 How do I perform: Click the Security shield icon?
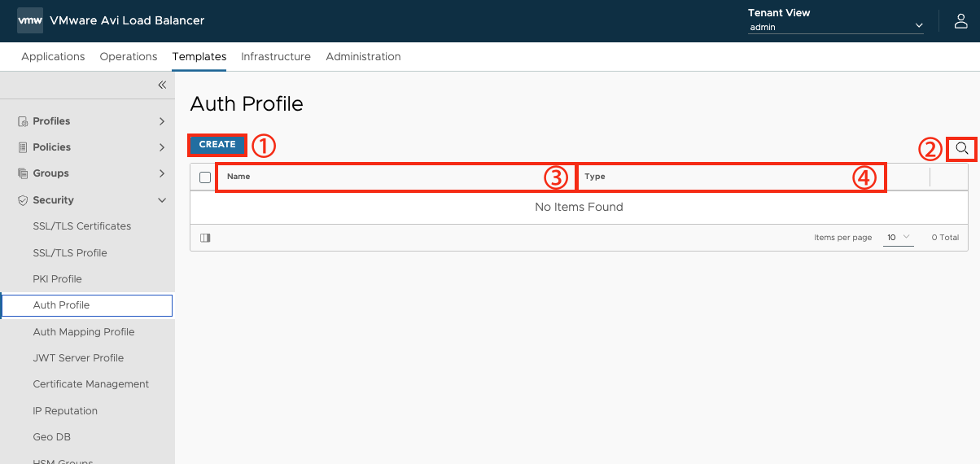tap(23, 200)
